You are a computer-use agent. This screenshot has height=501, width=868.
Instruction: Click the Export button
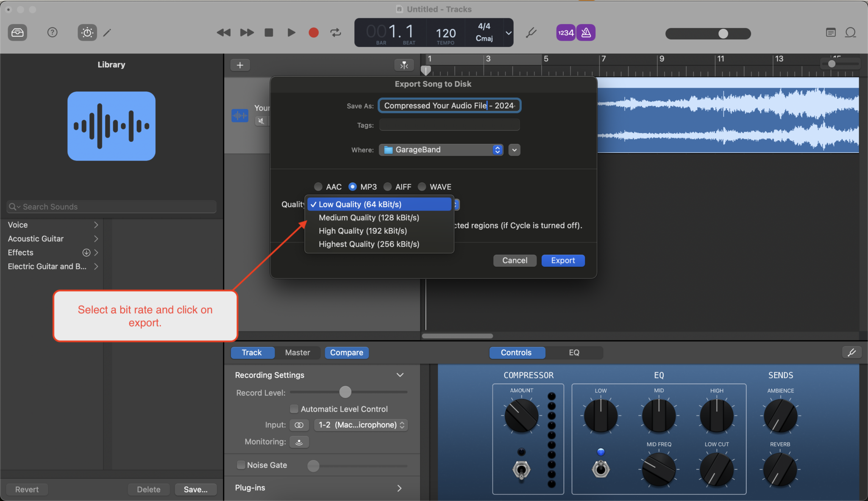pos(562,260)
